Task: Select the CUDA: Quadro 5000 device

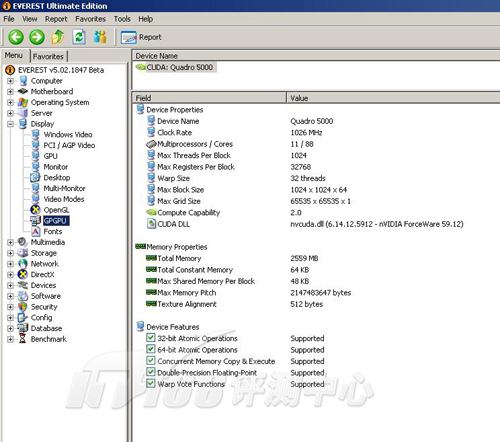Action: (176, 67)
